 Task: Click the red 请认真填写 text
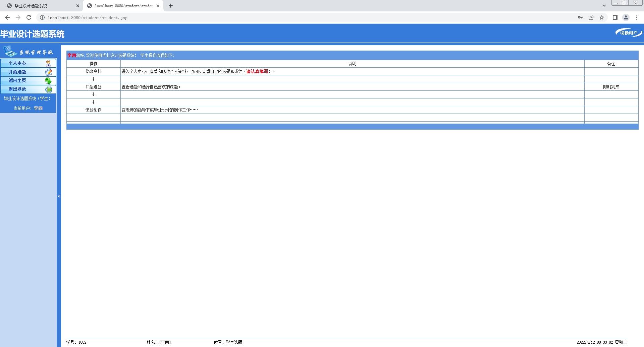(x=257, y=71)
